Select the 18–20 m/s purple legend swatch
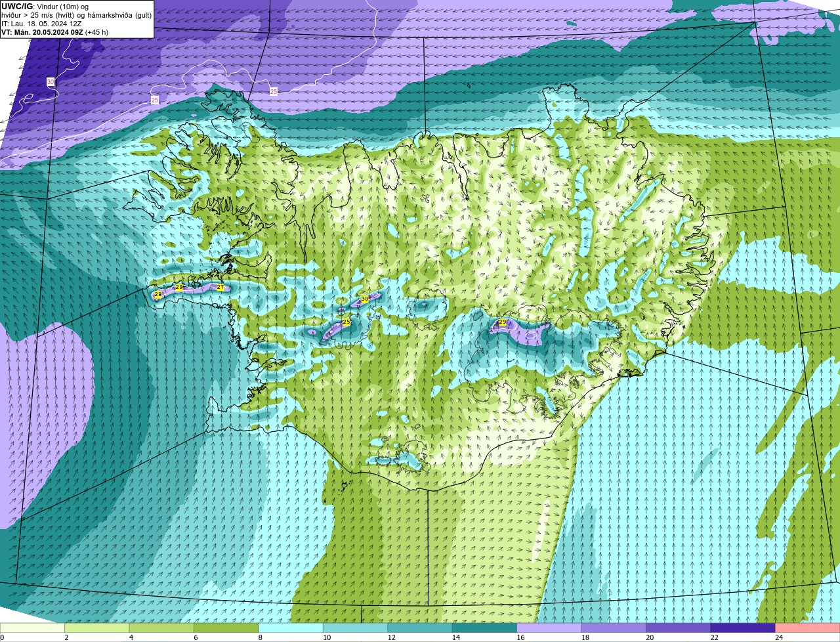This screenshot has height=642, width=840. [x=614, y=628]
